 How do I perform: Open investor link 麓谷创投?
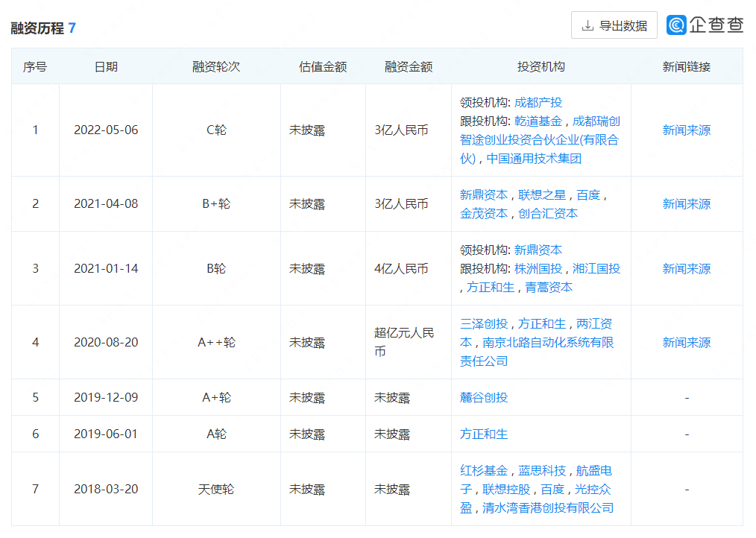pyautogui.click(x=484, y=397)
